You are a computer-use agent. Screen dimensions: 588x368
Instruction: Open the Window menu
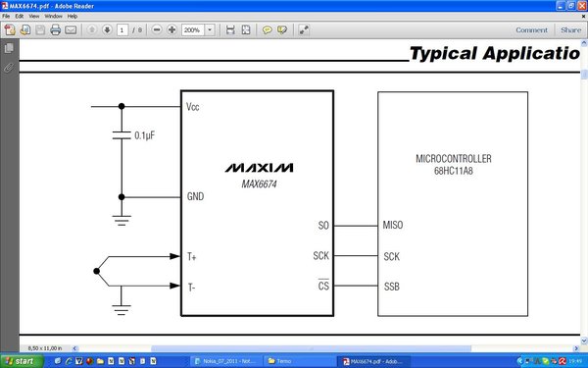tap(53, 16)
